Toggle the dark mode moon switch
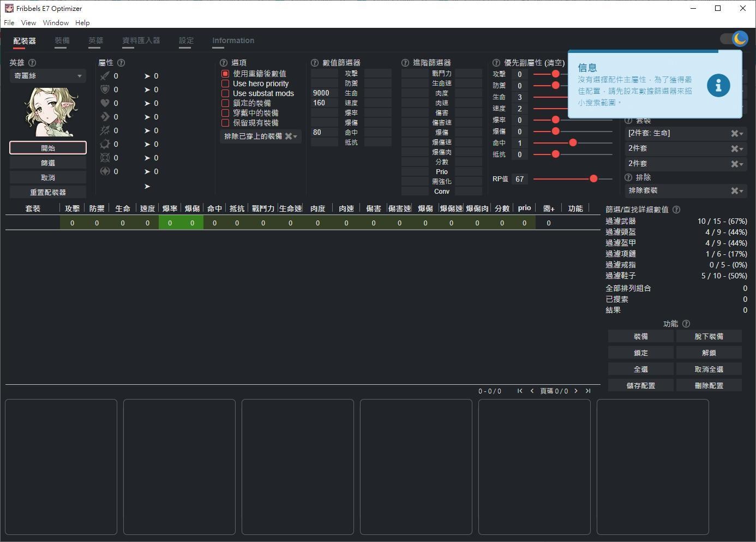The image size is (756, 542). click(x=734, y=39)
